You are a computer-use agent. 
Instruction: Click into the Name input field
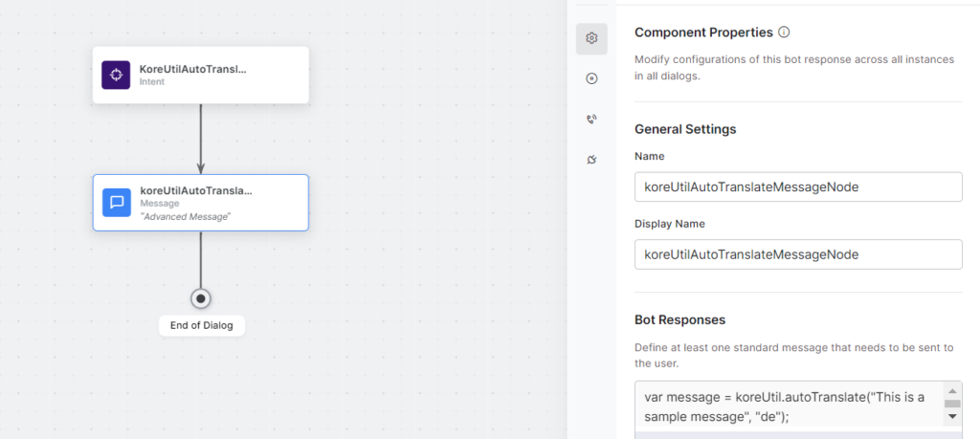click(798, 187)
